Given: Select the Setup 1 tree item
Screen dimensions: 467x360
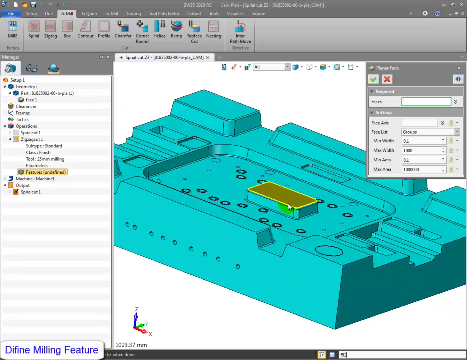Looking at the screenshot, I should 18,80.
